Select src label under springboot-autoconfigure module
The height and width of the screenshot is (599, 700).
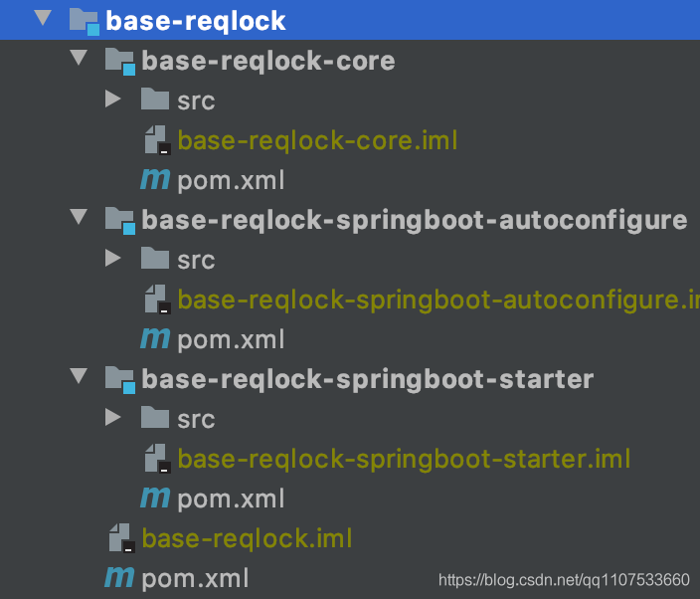point(196,260)
